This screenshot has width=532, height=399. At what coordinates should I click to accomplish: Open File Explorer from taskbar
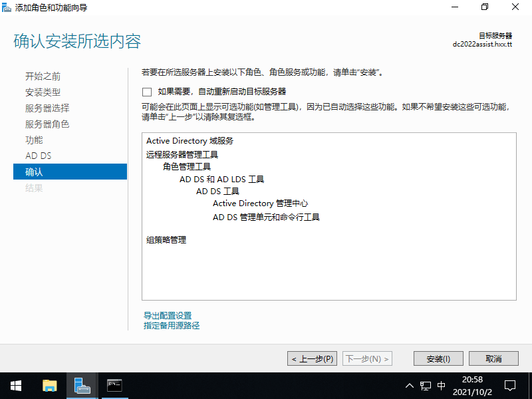pyautogui.click(x=49, y=386)
